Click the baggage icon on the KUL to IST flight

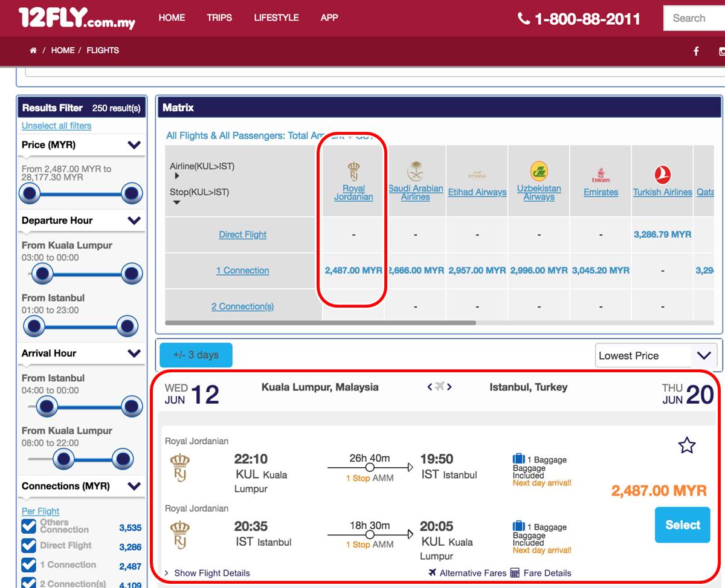point(518,459)
